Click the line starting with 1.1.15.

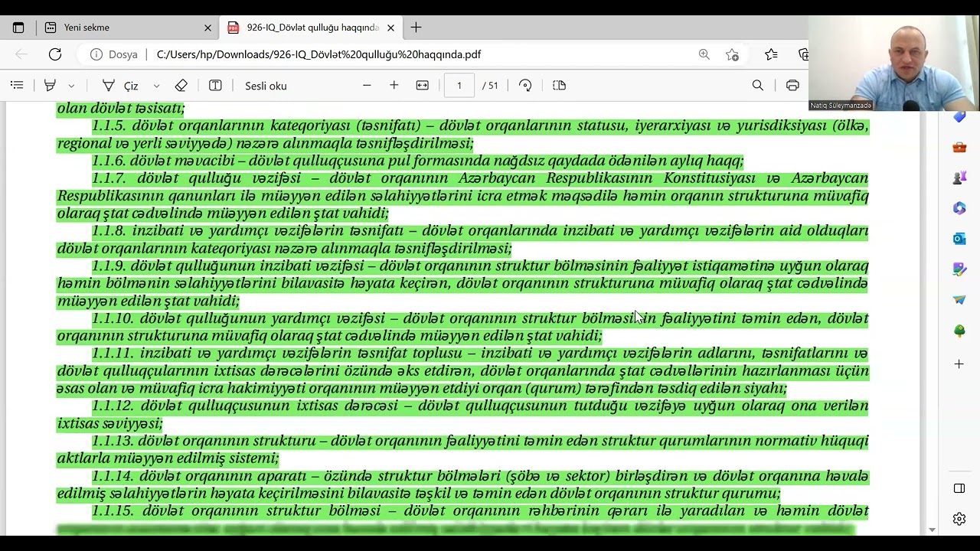point(481,510)
